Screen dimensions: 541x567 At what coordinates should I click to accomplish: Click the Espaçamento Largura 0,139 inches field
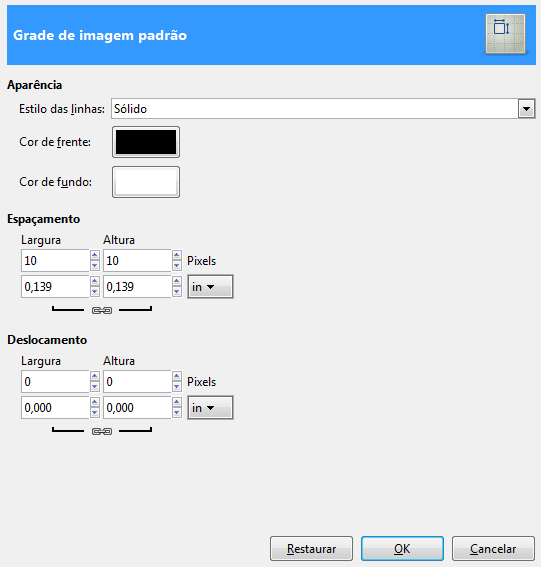coord(55,286)
